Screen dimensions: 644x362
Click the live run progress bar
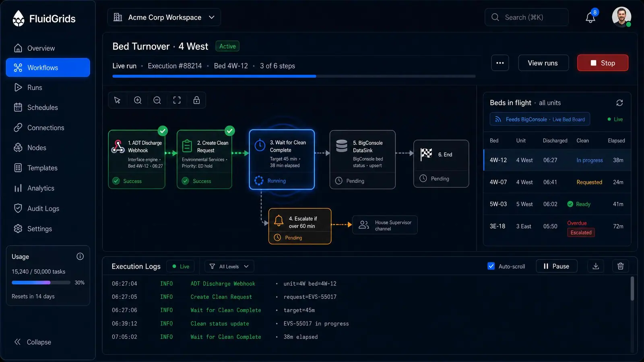click(x=294, y=76)
